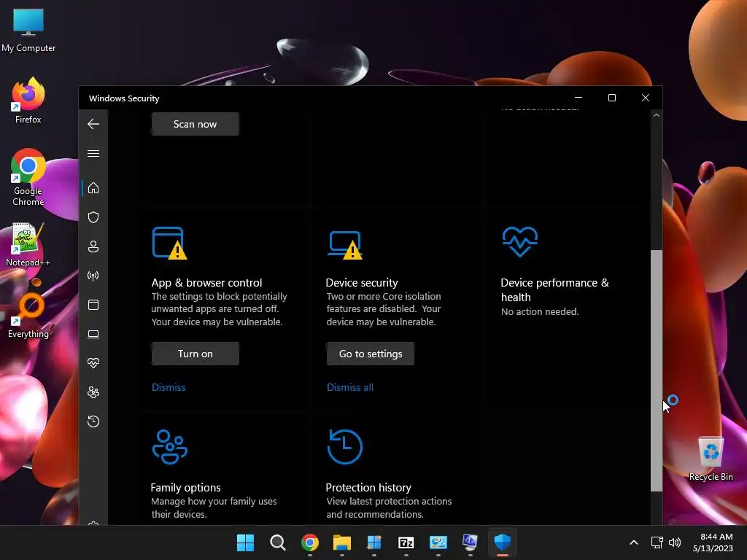Click the Protection history clock tile icon
The image size is (747, 560).
point(345,447)
